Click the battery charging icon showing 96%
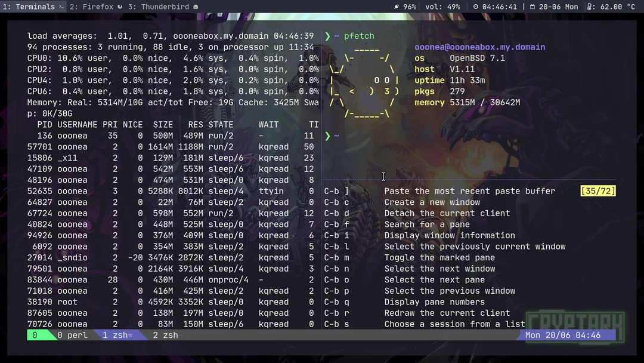 tap(398, 7)
